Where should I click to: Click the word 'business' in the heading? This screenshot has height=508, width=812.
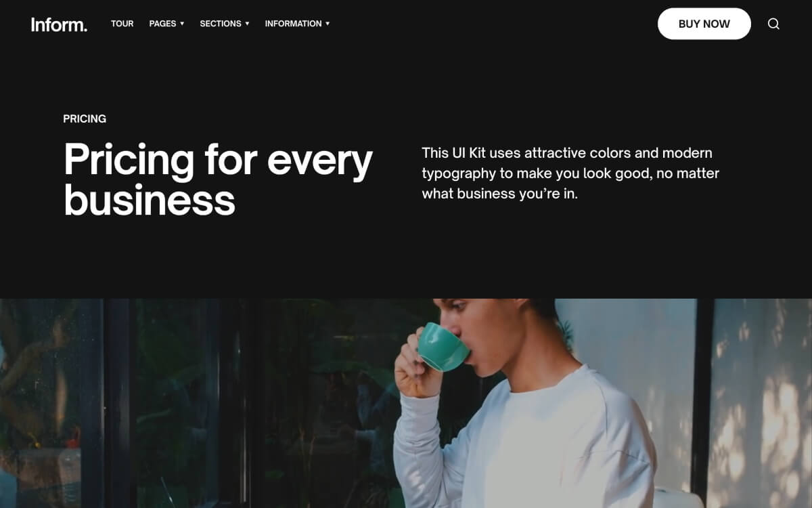click(150, 200)
